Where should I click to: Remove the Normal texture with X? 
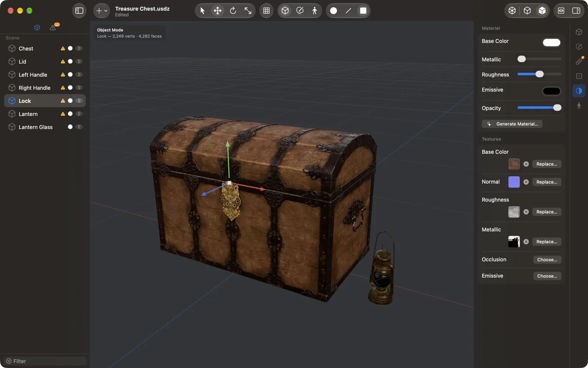(x=526, y=182)
